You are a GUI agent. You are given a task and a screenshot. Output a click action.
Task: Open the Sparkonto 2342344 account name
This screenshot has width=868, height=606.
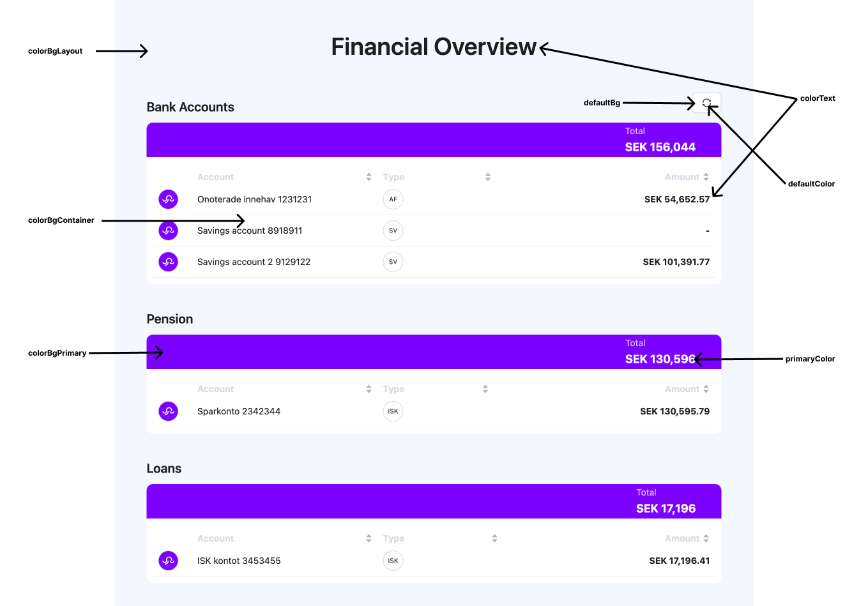coord(239,411)
